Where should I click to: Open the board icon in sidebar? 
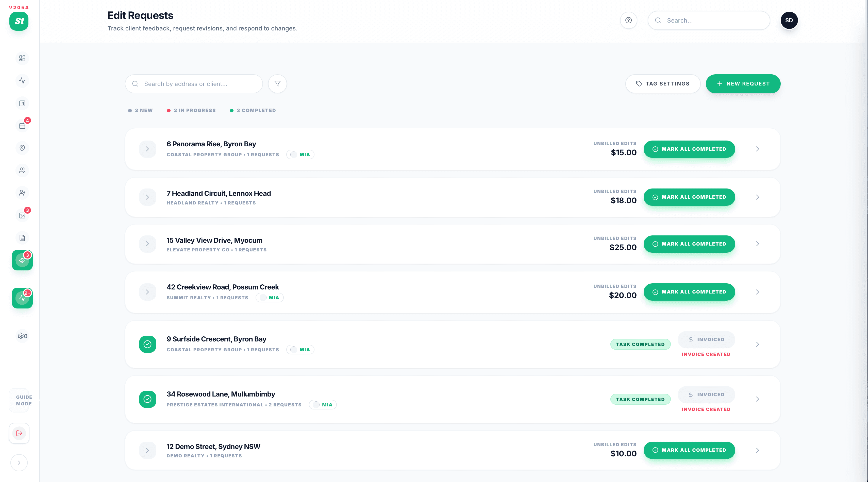click(x=22, y=104)
